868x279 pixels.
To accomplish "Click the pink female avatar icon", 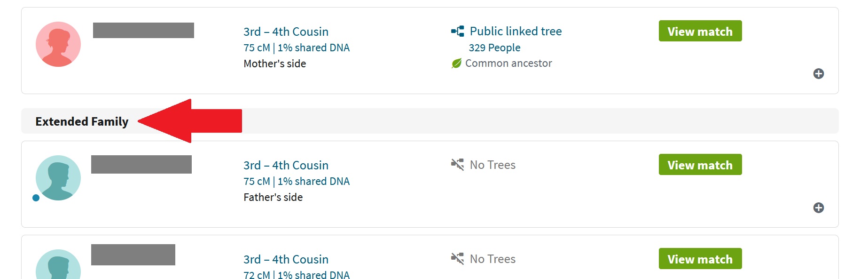I will pyautogui.click(x=58, y=44).
